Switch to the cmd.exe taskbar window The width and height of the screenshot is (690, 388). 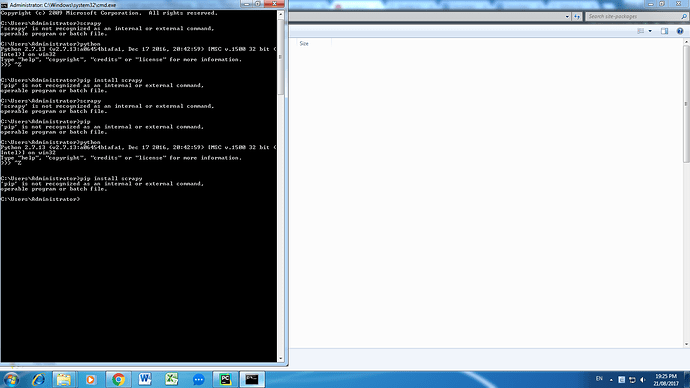(252, 379)
